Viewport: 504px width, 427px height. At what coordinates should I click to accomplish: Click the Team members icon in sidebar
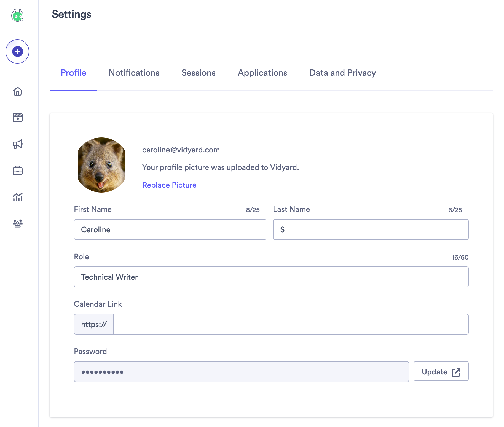pos(17,223)
